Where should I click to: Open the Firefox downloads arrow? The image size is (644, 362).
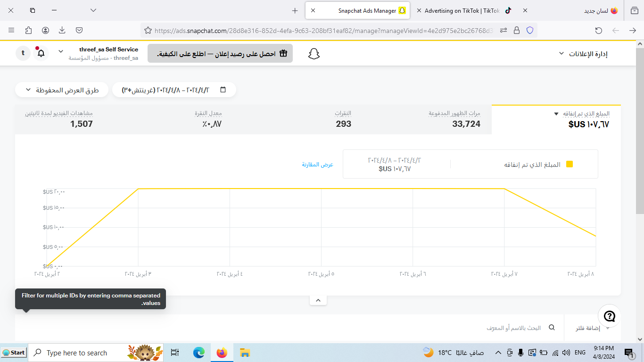(62, 30)
